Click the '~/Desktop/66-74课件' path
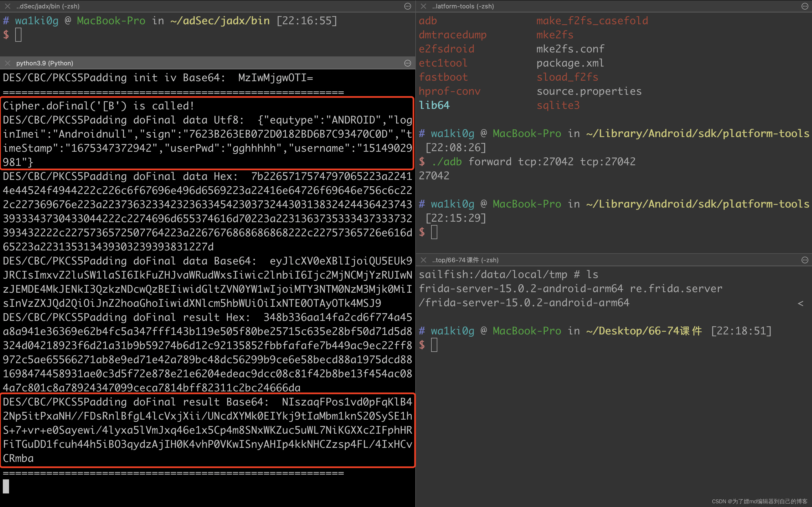The height and width of the screenshot is (507, 812). coord(644,331)
